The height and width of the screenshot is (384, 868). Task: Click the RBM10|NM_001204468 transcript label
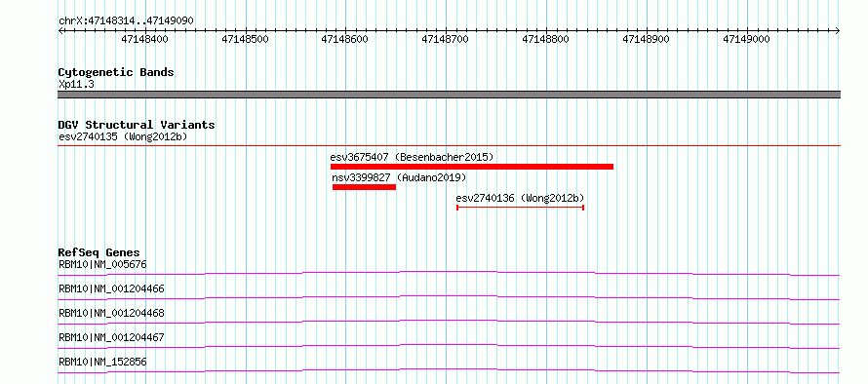tap(111, 313)
